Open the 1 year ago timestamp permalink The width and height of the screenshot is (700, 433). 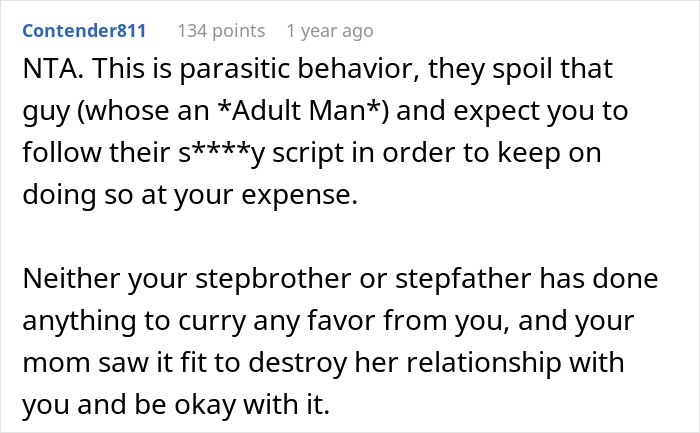pos(330,31)
